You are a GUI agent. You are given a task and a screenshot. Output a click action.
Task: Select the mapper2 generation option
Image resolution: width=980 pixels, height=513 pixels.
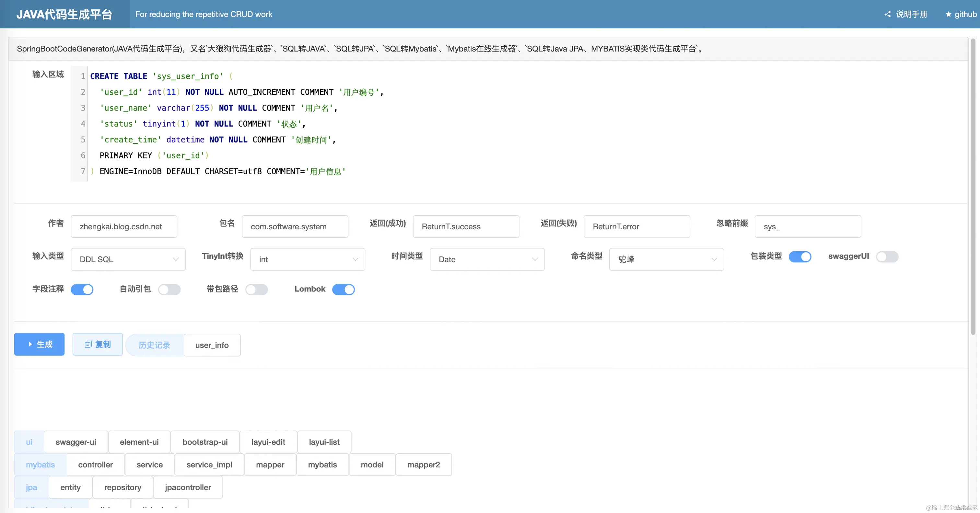pyautogui.click(x=424, y=464)
